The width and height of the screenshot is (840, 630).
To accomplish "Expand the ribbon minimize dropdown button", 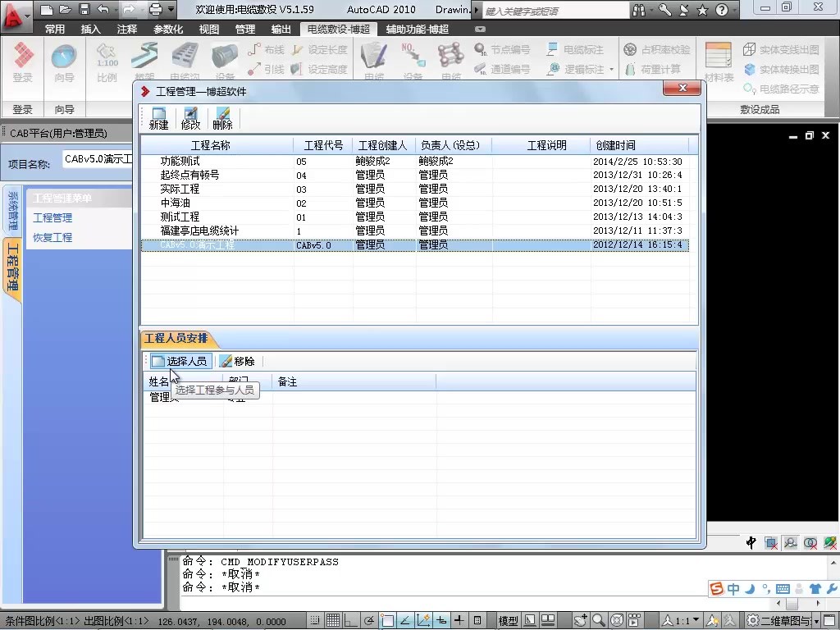I will pyautogui.click(x=480, y=29).
